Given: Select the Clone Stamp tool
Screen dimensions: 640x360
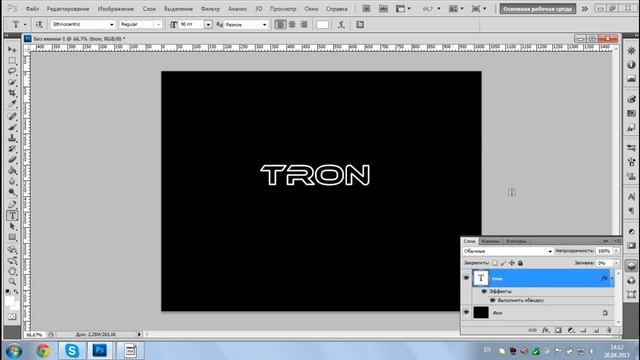Looking at the screenshot, I should [12, 138].
